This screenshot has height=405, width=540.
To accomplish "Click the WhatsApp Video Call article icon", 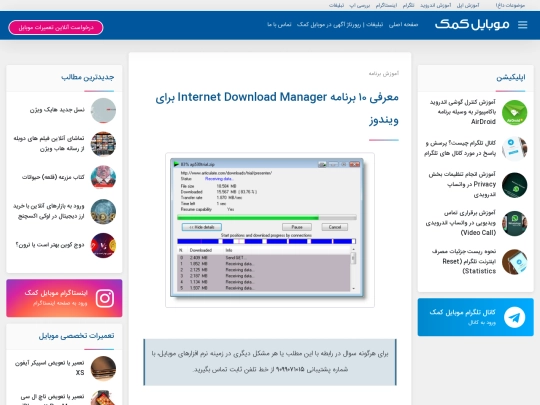I will 515,224.
